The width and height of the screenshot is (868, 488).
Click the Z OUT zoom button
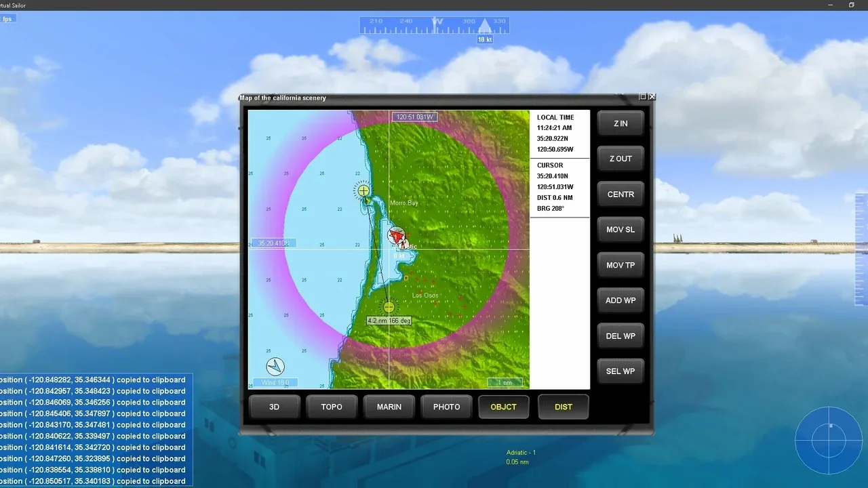click(x=620, y=159)
